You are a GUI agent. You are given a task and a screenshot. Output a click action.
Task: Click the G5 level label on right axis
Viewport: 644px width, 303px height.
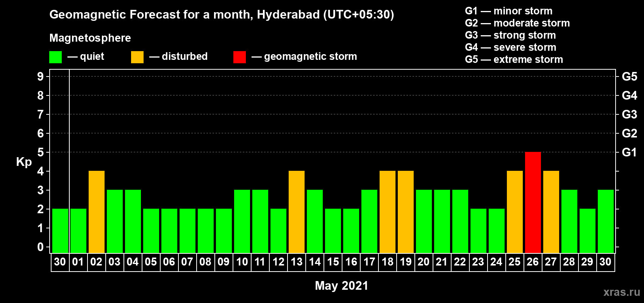coord(629,77)
